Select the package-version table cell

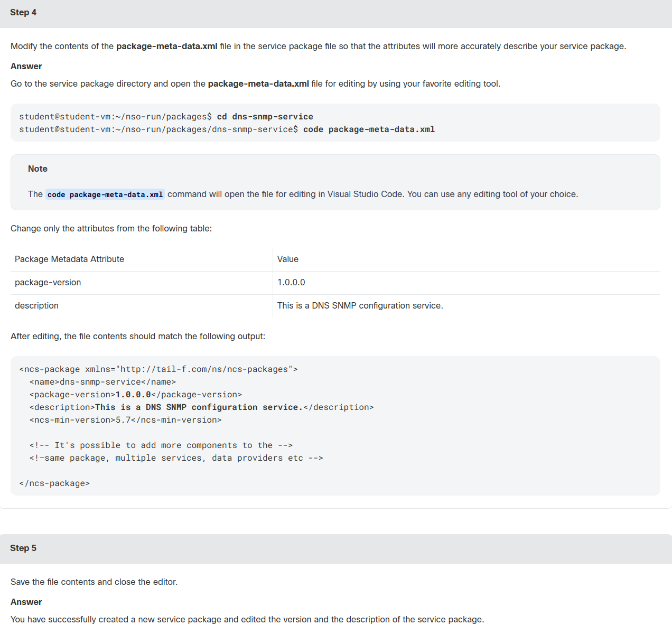point(142,283)
